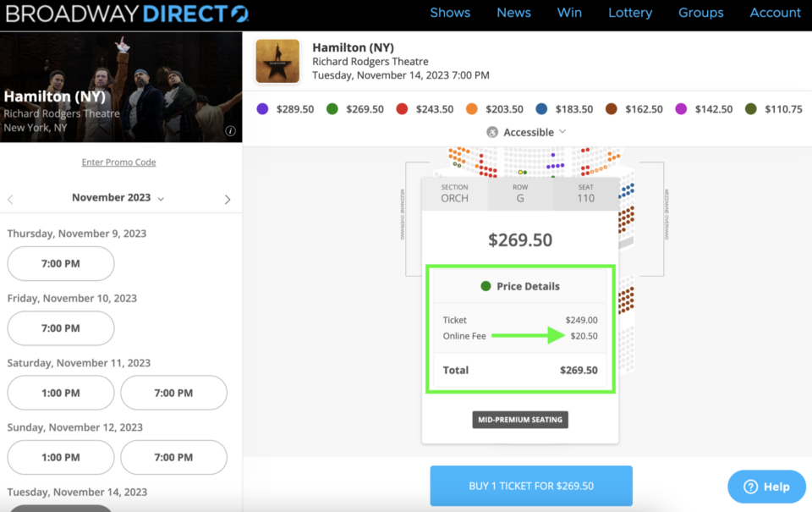Open the Lottery menu item
812x512 pixels.
coord(630,13)
